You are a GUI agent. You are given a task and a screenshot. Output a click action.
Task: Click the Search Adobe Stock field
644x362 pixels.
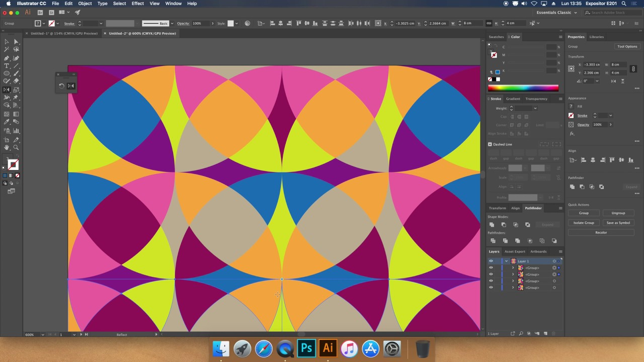click(612, 13)
